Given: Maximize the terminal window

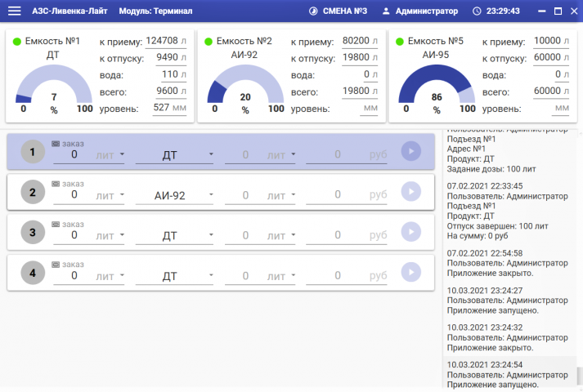Looking at the screenshot, I should click(x=558, y=11).
